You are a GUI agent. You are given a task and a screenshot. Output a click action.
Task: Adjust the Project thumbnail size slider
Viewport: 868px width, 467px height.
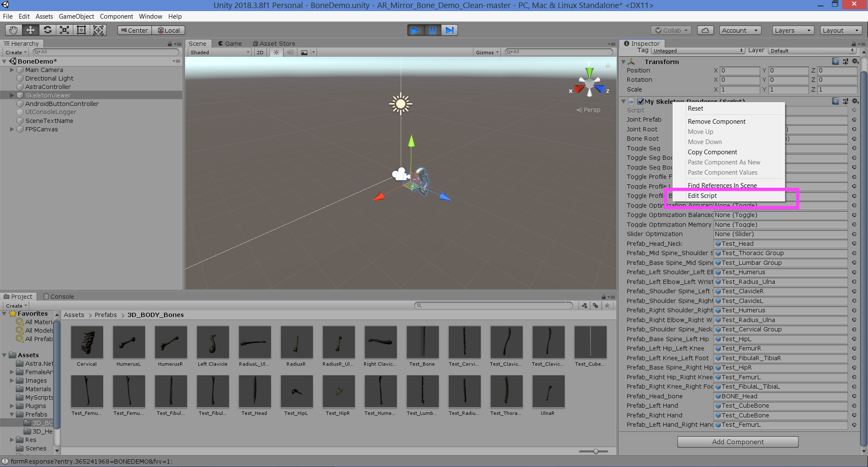595,451
